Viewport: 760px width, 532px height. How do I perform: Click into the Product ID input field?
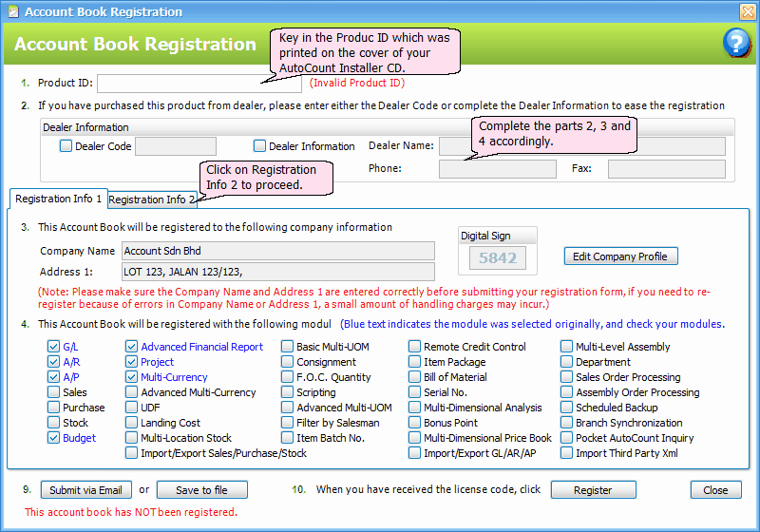(x=185, y=84)
